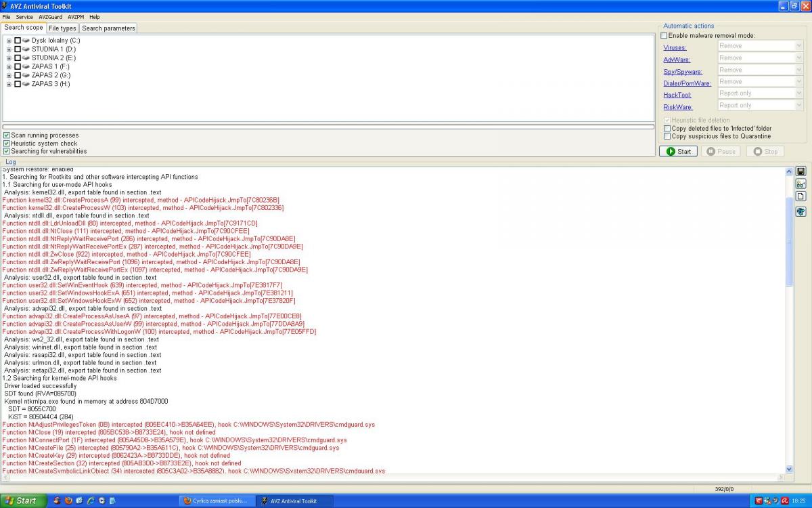Viewport: 812px width, 508px height.
Task: Tick the ZAPAS 1 (F:) checkbox
Action: pyautogui.click(x=18, y=66)
